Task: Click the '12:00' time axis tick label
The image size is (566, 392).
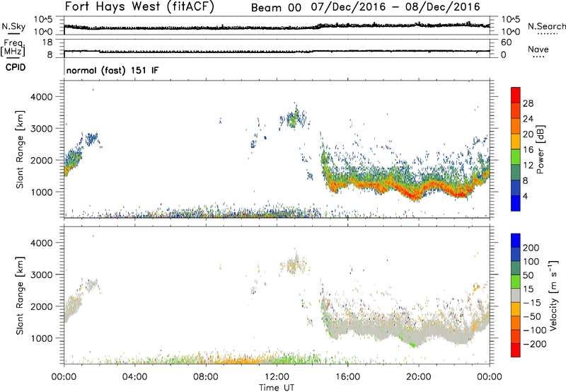Action: click(x=277, y=377)
